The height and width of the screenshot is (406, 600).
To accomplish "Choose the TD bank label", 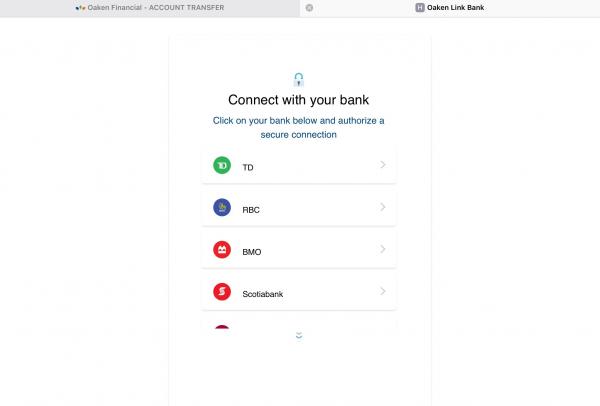I will point(248,167).
